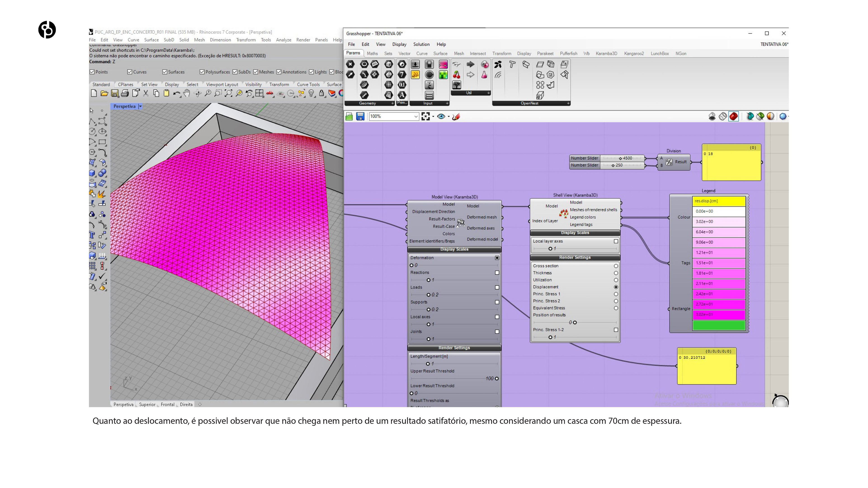Viewport: 868px width, 488px height.
Task: Expand the preview eye options arrow
Action: pyautogui.click(x=449, y=117)
